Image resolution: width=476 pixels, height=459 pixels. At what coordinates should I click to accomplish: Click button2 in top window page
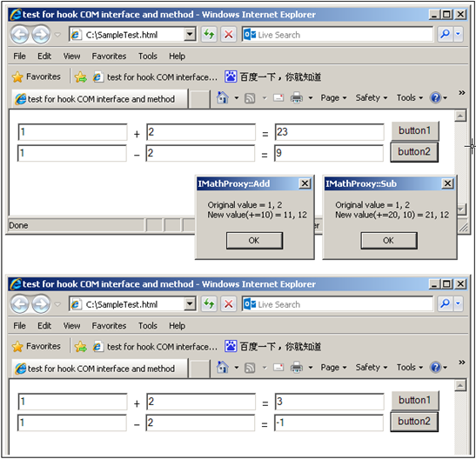point(414,152)
